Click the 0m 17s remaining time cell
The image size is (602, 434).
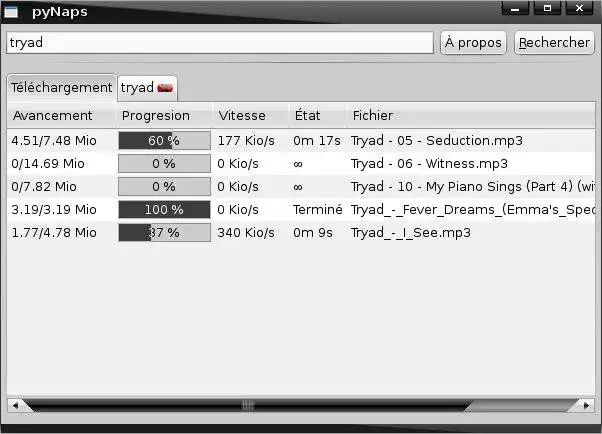click(x=317, y=141)
